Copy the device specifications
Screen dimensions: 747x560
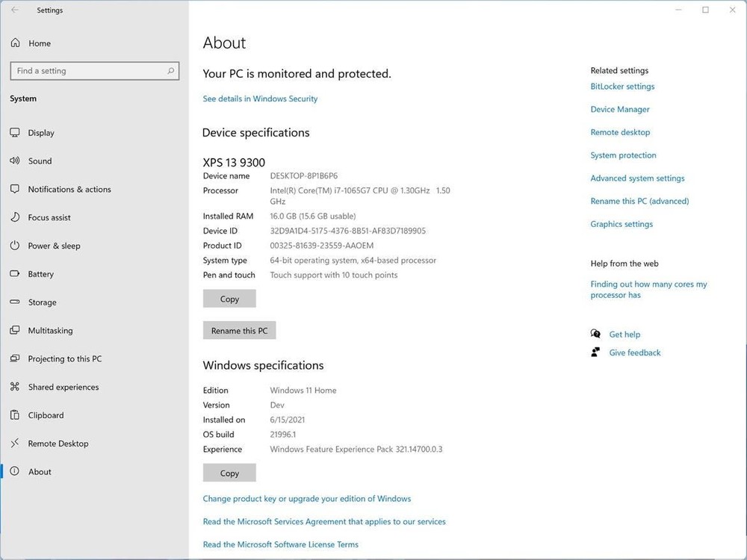(229, 299)
